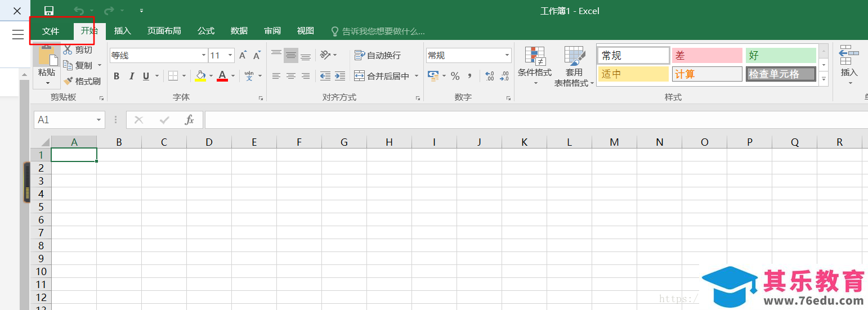Open the 文件 tab
The image size is (868, 310).
pos(51,31)
